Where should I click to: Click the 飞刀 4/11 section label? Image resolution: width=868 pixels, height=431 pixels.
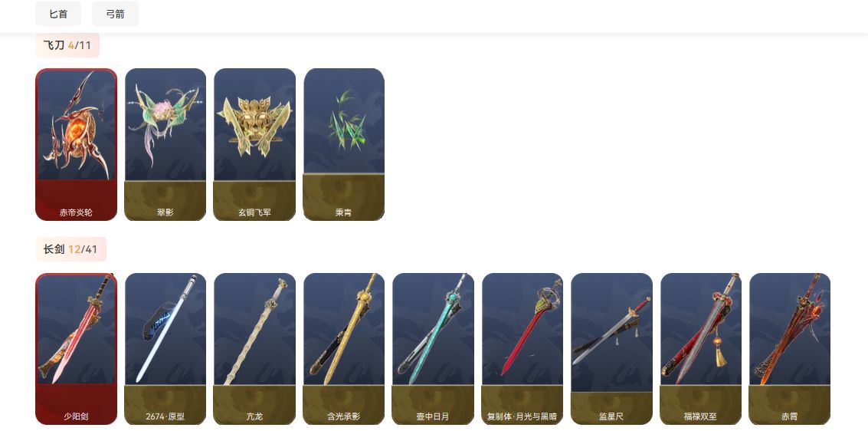coord(67,45)
